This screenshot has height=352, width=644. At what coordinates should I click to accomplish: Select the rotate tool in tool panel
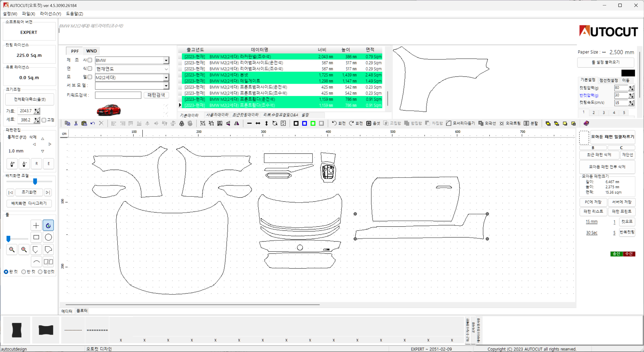48,225
